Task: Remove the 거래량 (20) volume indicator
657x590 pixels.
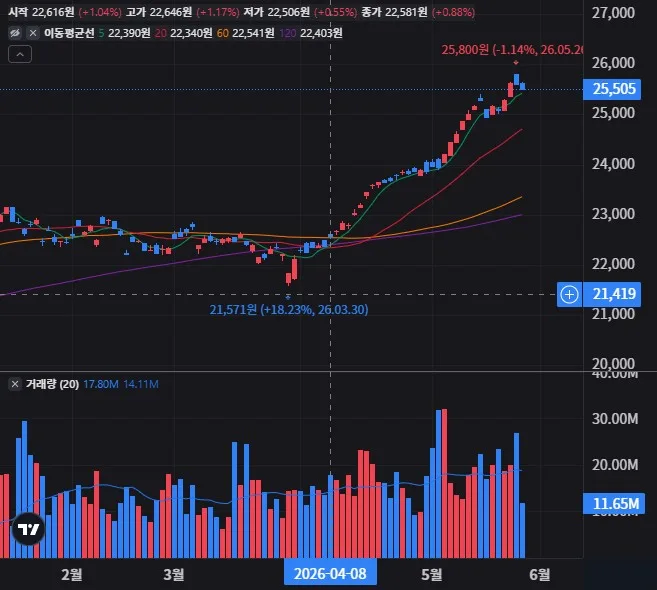Action: coord(15,384)
